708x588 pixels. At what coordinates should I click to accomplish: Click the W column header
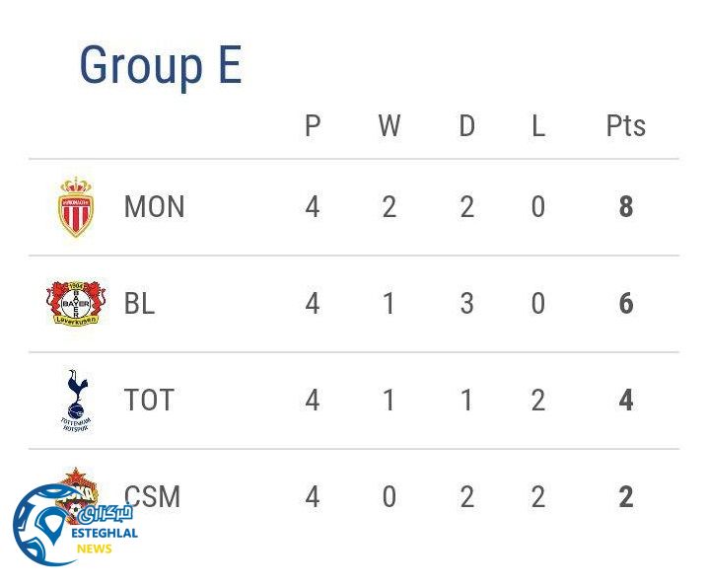(389, 126)
